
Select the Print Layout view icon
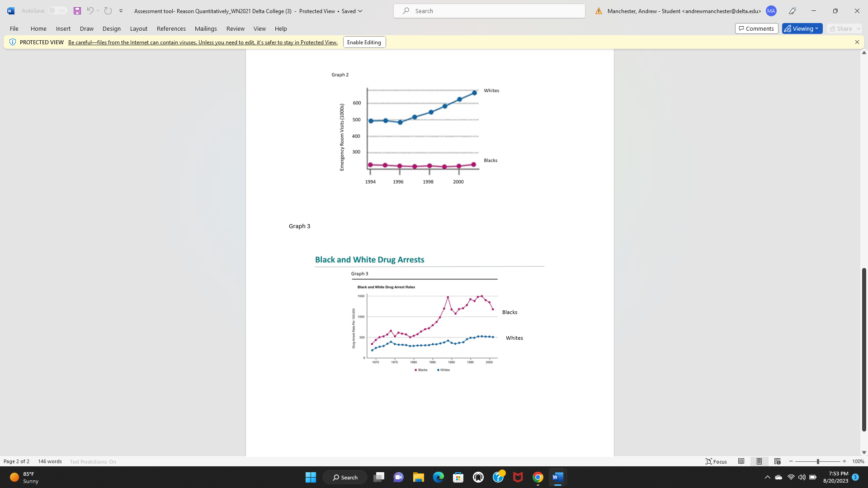[759, 461]
